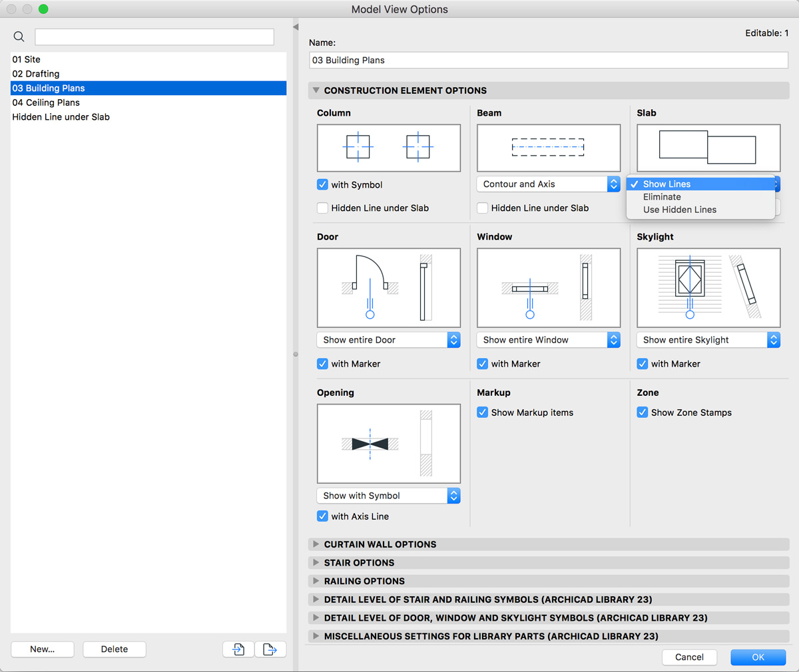
Task: Click the Name text field
Action: click(548, 61)
